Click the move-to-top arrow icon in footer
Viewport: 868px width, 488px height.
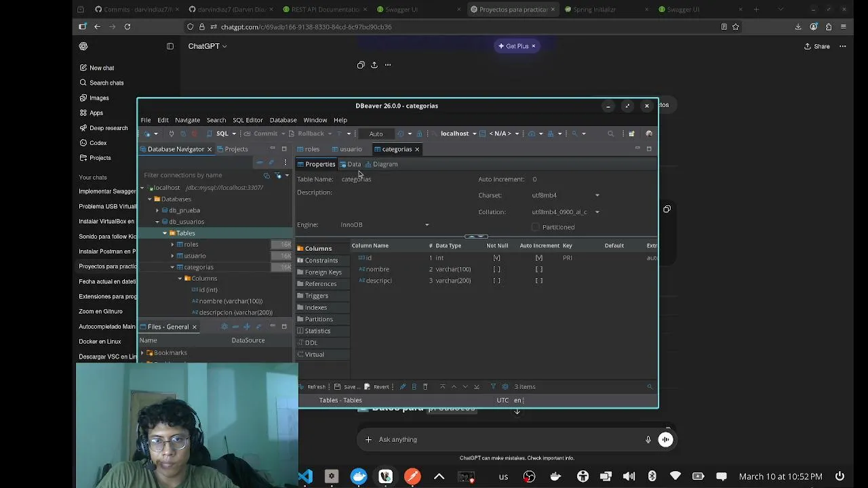coord(442,386)
